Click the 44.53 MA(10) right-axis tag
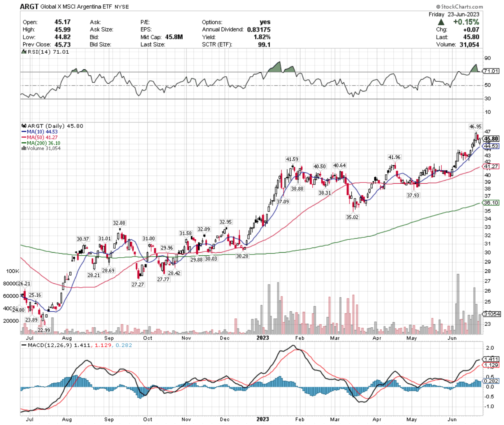The image size is (504, 425). pyautogui.click(x=491, y=146)
